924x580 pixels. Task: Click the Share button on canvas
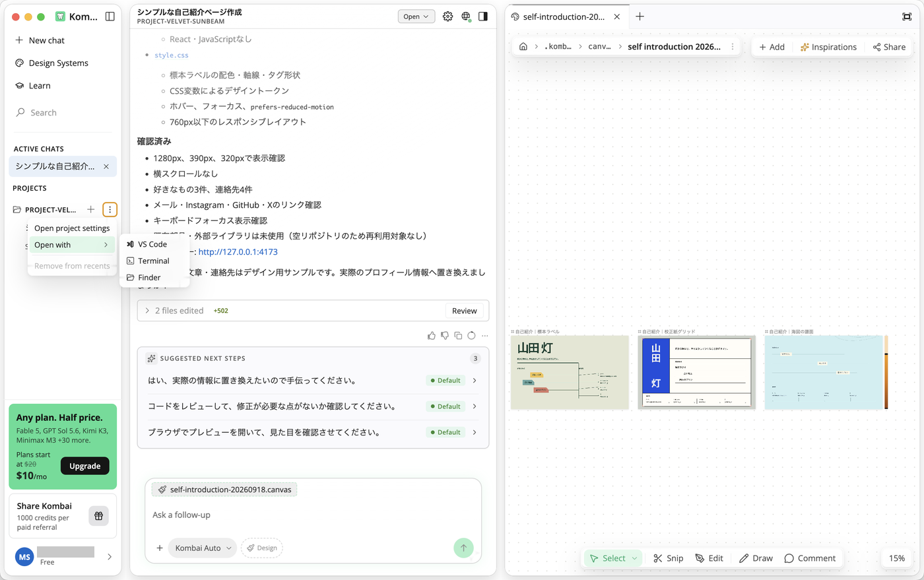click(889, 47)
